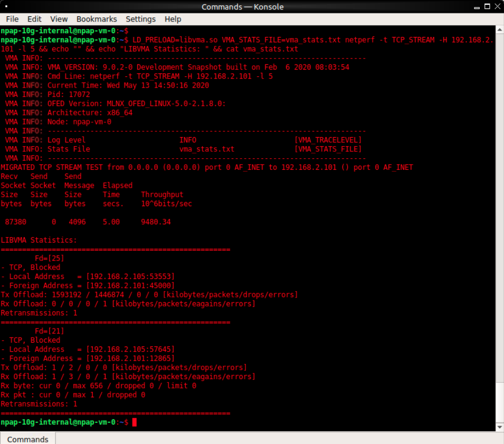
Task: Open the Help menu
Action: (173, 19)
